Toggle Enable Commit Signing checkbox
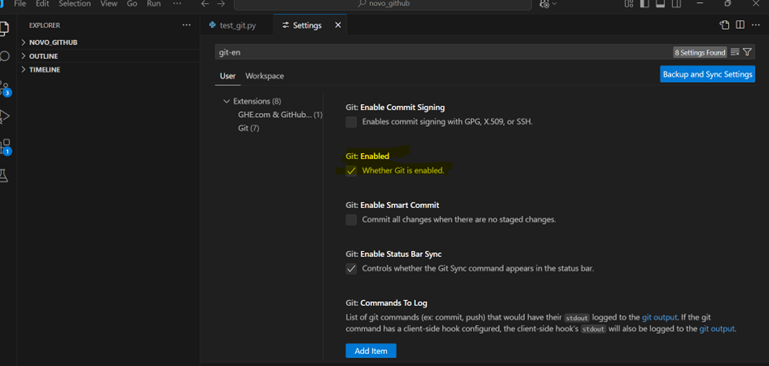The height and width of the screenshot is (366, 769). [x=351, y=122]
